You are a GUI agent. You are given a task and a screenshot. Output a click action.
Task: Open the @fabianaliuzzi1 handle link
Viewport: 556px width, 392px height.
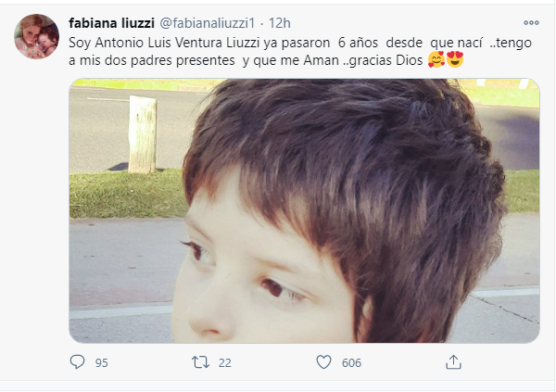(x=208, y=23)
